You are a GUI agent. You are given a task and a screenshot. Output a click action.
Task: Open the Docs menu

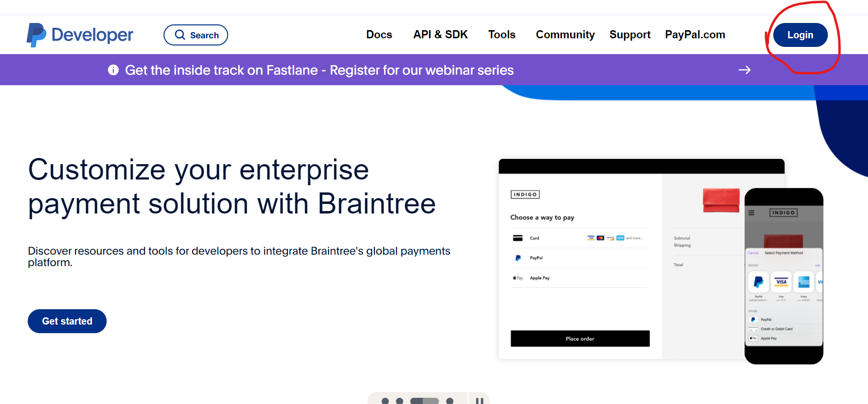(379, 34)
